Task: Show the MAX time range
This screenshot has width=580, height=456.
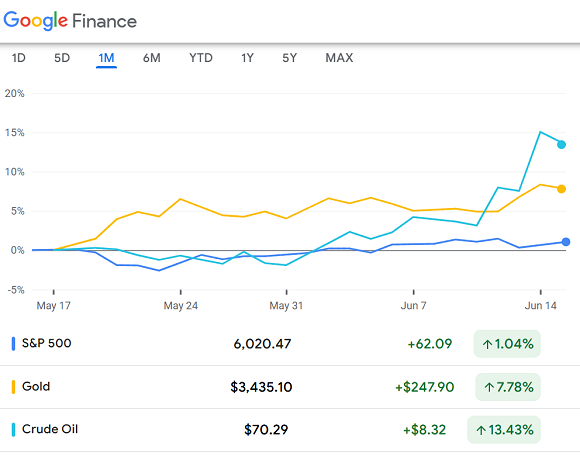Action: 339,58
